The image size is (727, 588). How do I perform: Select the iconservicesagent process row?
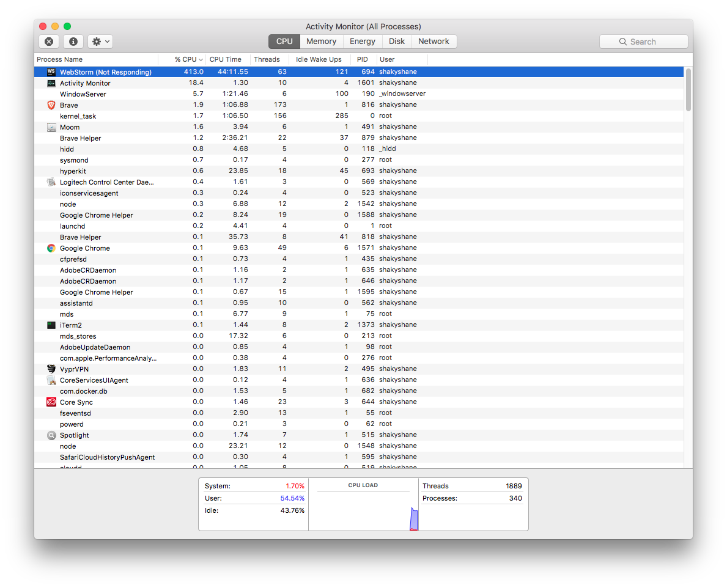(x=359, y=193)
